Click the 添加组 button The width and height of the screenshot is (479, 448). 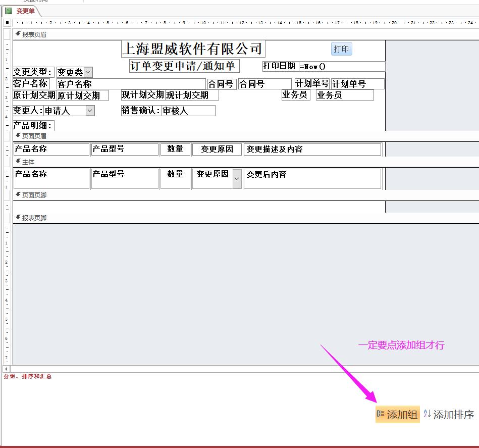coord(397,414)
